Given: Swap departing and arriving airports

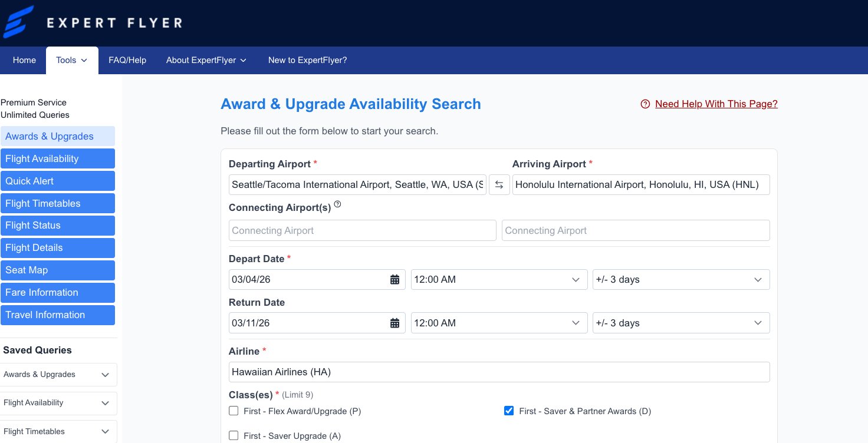Looking at the screenshot, I should point(499,184).
